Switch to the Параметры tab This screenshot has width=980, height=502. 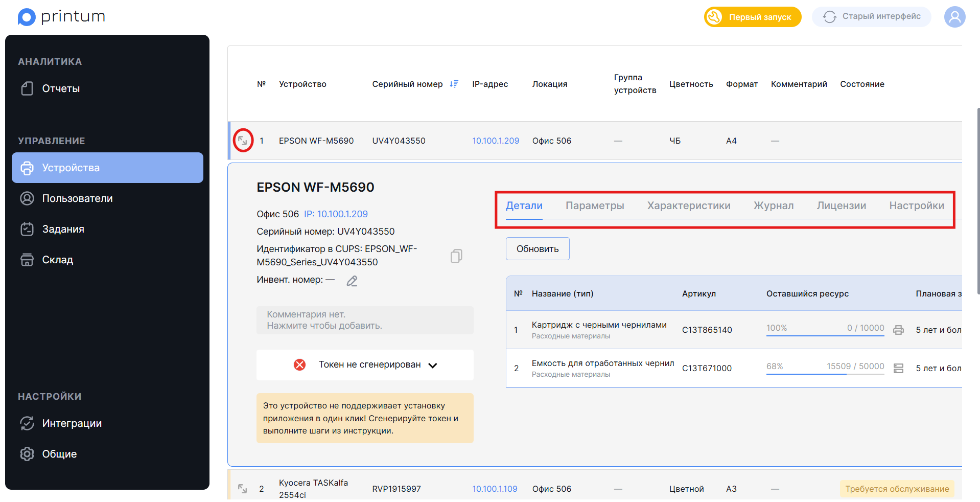[595, 206]
